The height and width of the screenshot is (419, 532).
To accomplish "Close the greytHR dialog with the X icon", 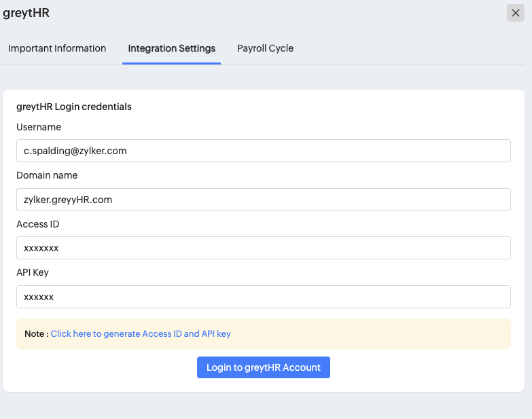I will 515,13.
